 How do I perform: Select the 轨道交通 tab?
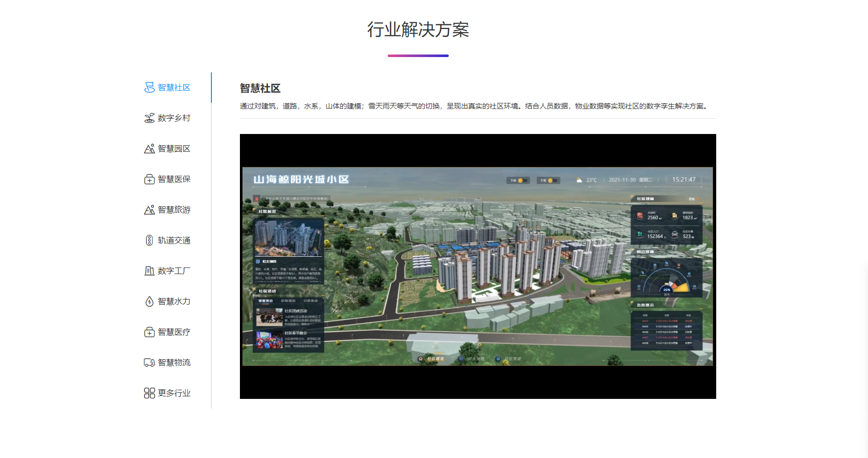(167, 240)
